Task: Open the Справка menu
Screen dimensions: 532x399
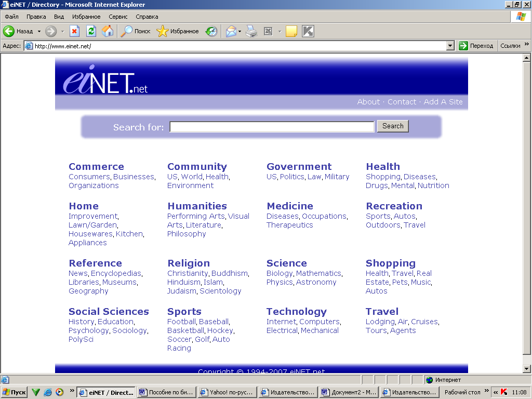Action: [x=147, y=17]
